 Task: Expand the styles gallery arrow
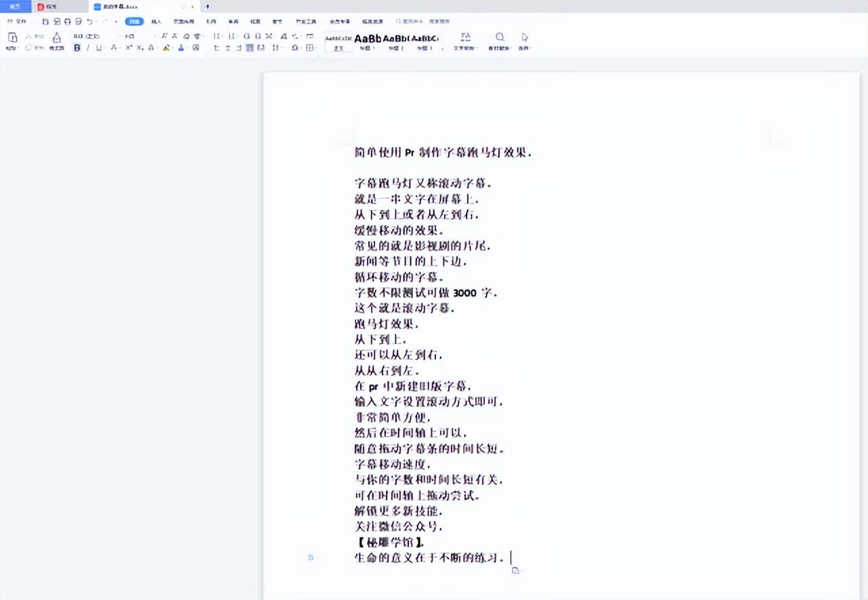443,48
